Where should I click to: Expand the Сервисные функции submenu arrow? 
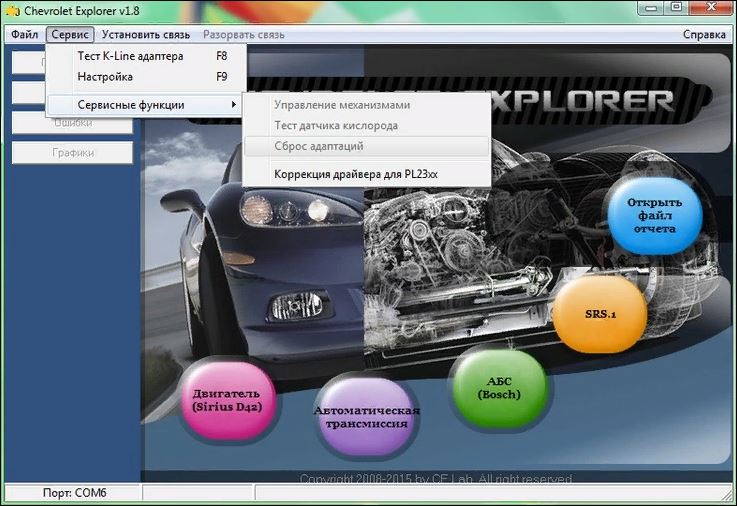[x=234, y=105]
